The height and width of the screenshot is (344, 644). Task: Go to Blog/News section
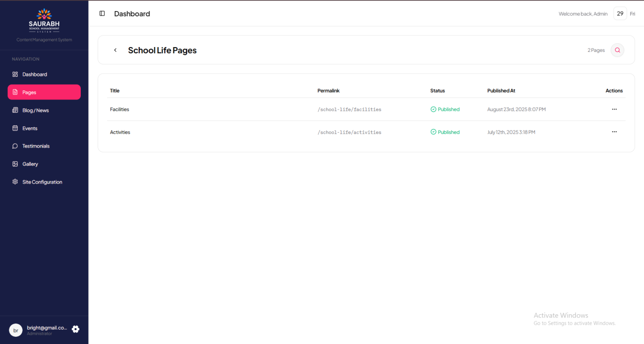(36, 111)
